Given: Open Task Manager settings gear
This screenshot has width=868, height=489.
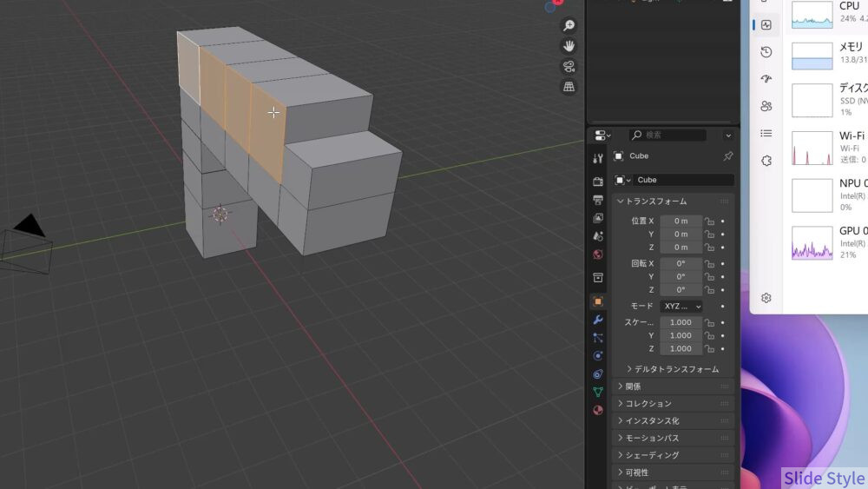Looking at the screenshot, I should click(x=766, y=298).
